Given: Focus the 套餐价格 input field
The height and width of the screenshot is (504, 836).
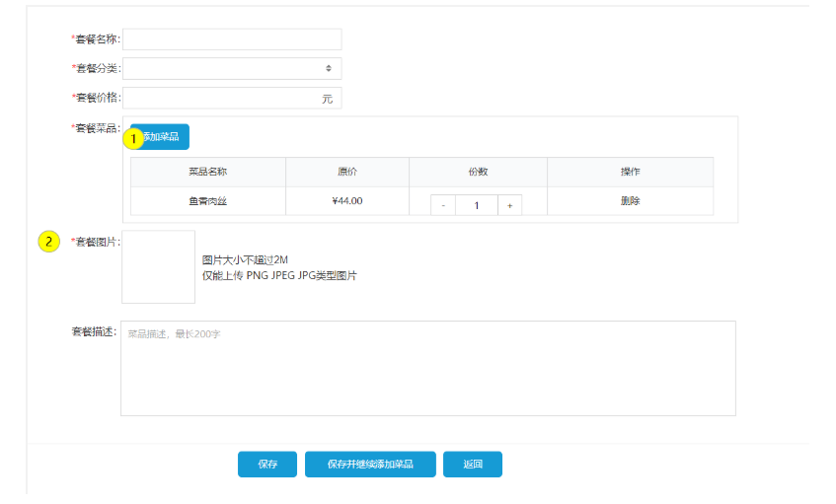Looking at the screenshot, I should tap(232, 98).
